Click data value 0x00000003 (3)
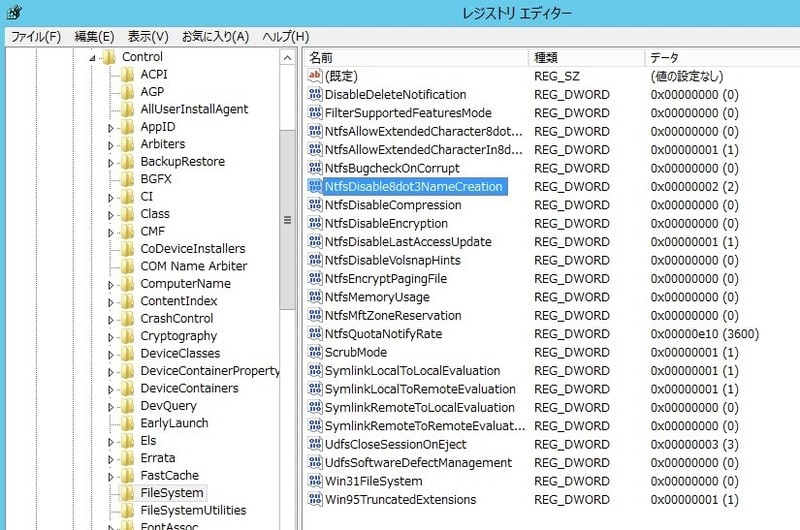This screenshot has height=530, width=800. click(694, 444)
